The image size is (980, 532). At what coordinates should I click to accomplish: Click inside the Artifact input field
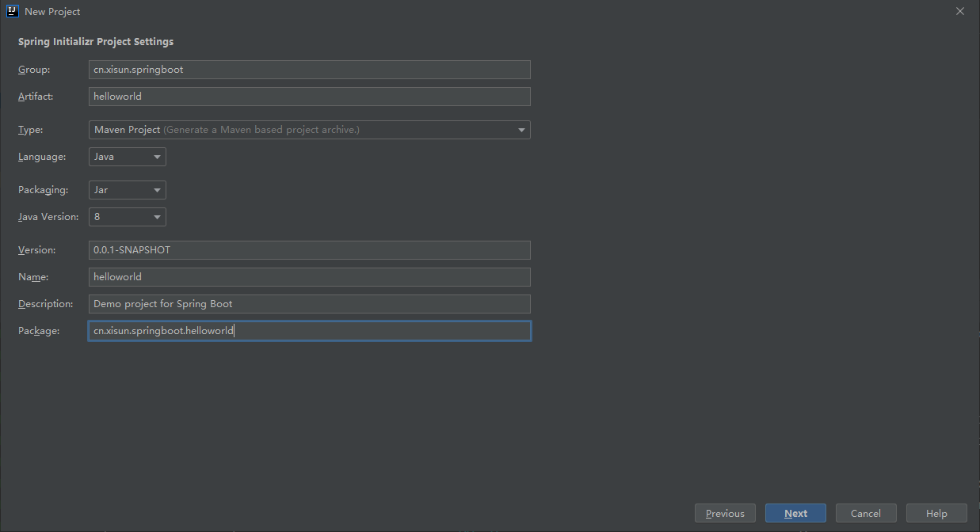click(x=309, y=97)
